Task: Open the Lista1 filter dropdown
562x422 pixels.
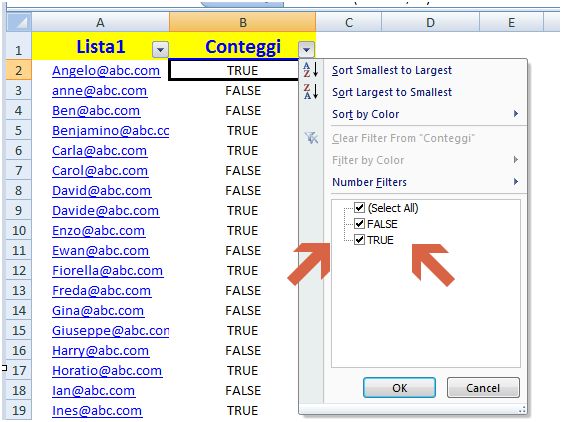Action: tap(160, 49)
